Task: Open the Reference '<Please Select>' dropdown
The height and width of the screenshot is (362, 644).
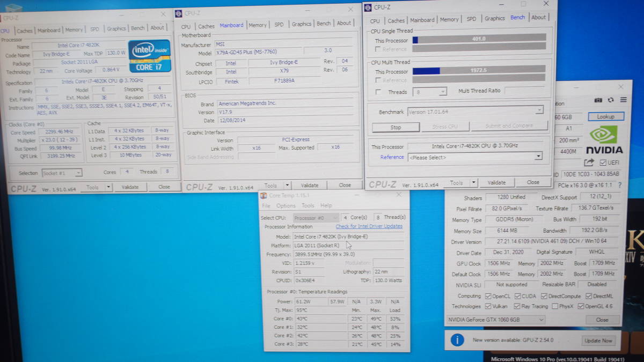Action: pos(475,157)
